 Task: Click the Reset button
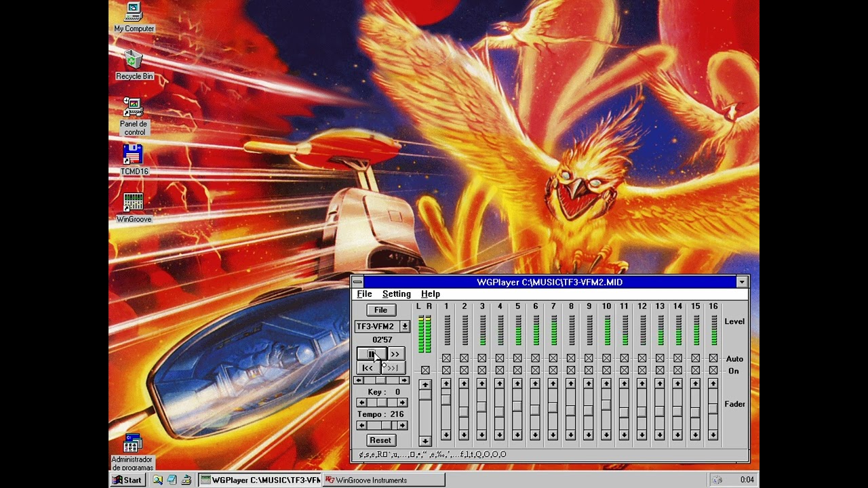click(x=380, y=440)
